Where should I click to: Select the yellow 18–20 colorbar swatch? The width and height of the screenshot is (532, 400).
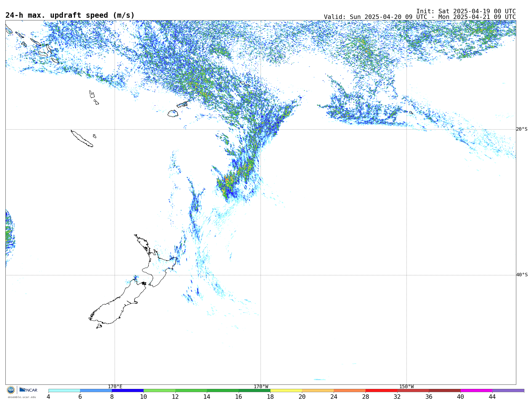point(286,391)
